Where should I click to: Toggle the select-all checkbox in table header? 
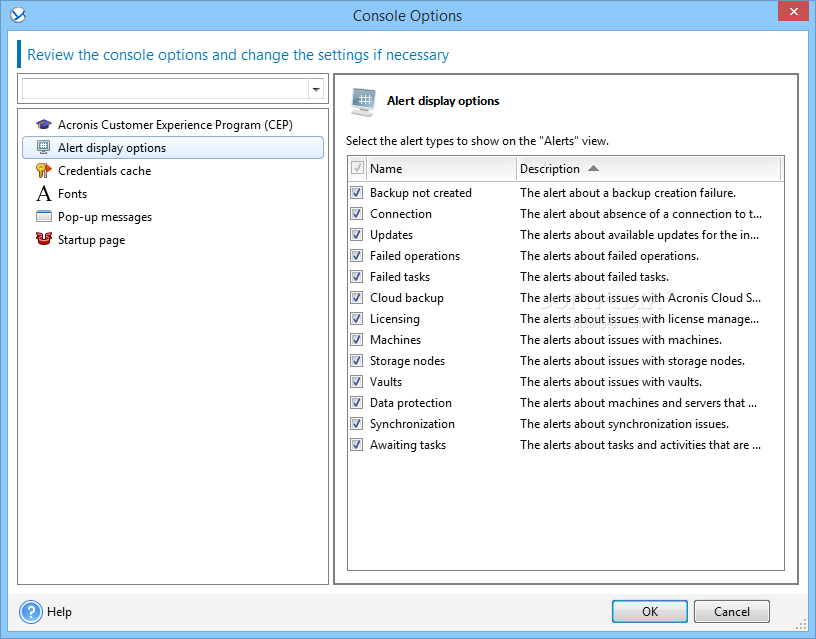point(357,169)
